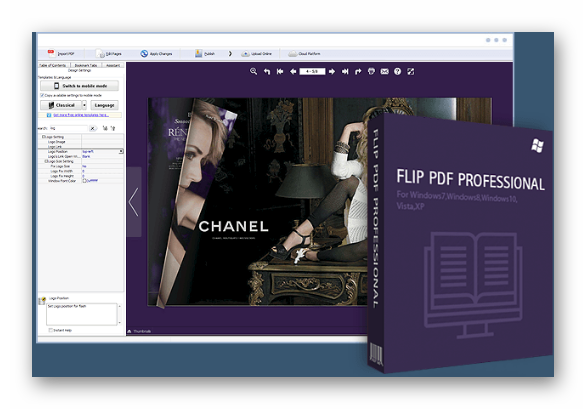This screenshot has height=409, width=586.
Task: Click the Logo Position help icon
Action: [42, 300]
